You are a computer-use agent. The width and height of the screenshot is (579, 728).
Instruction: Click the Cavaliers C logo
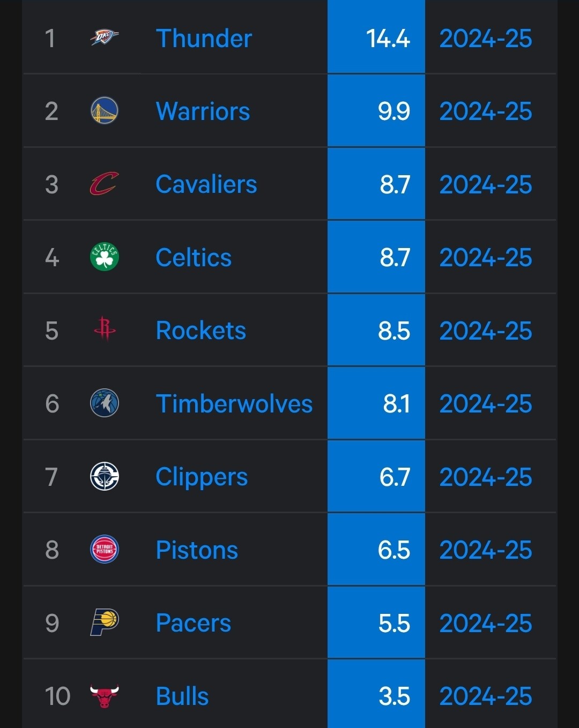coord(104,184)
